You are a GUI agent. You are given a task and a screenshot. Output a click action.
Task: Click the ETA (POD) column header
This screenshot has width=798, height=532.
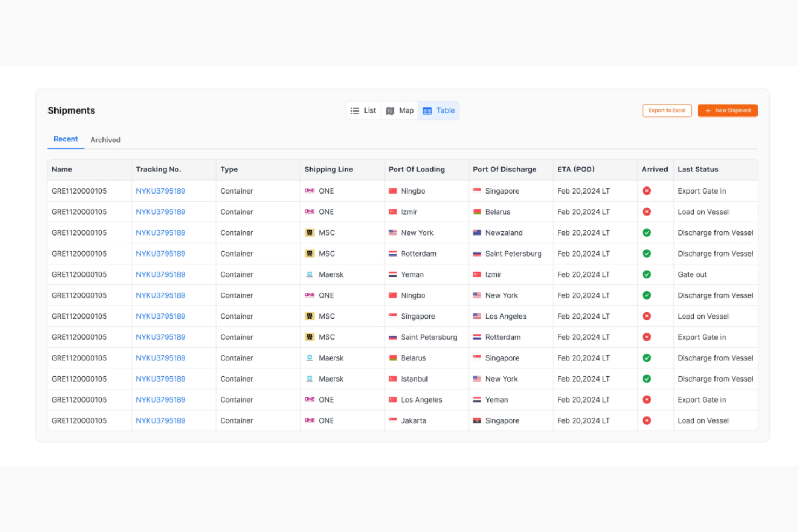[x=595, y=169]
